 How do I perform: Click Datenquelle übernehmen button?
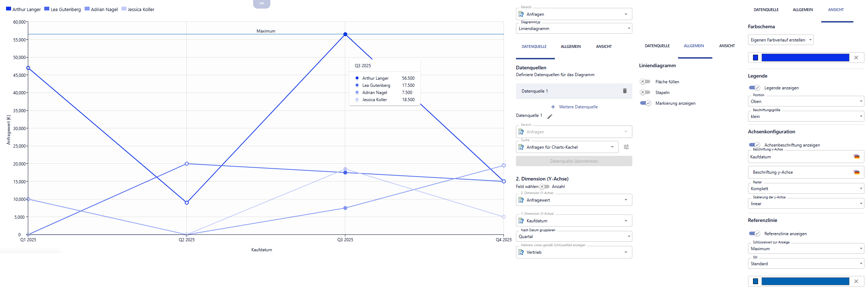click(x=574, y=161)
